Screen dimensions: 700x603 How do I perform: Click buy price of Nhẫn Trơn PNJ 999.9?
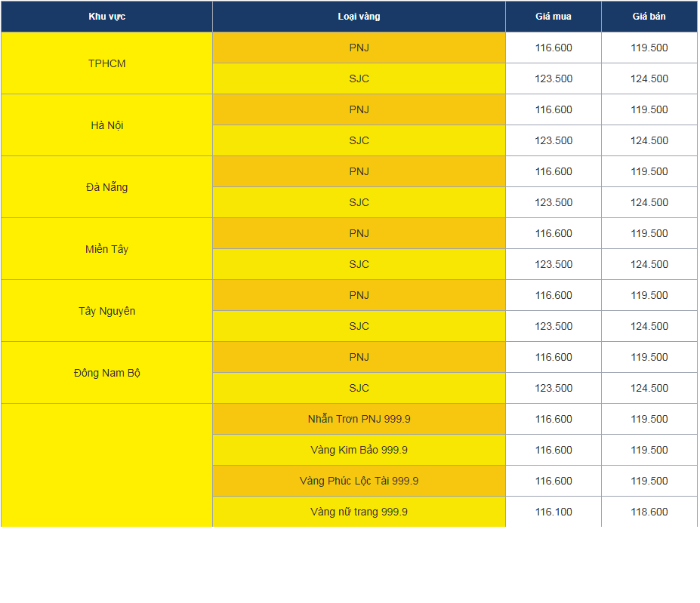coord(553,419)
